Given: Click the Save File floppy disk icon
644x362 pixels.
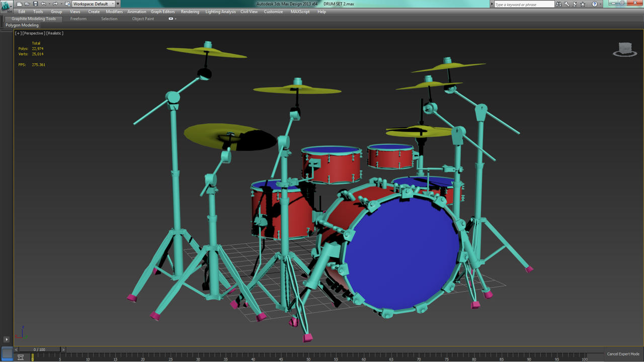Looking at the screenshot, I should point(35,4).
